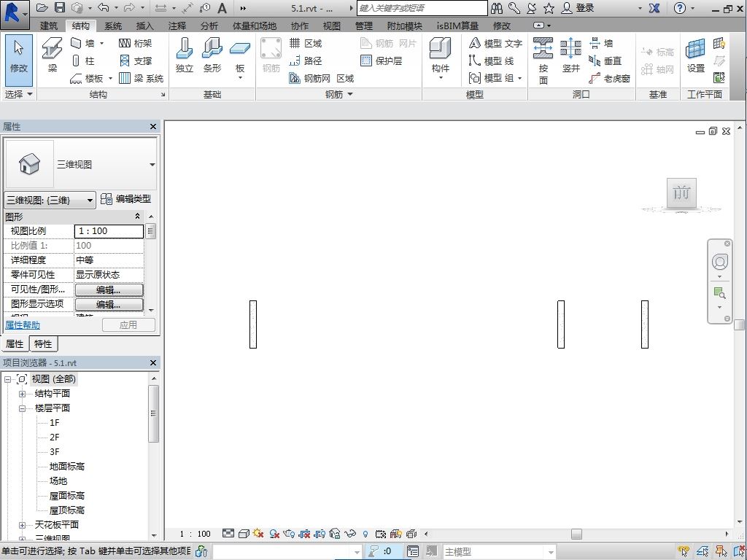
Task: Click the By Face (按面) opening tool
Action: [543, 61]
